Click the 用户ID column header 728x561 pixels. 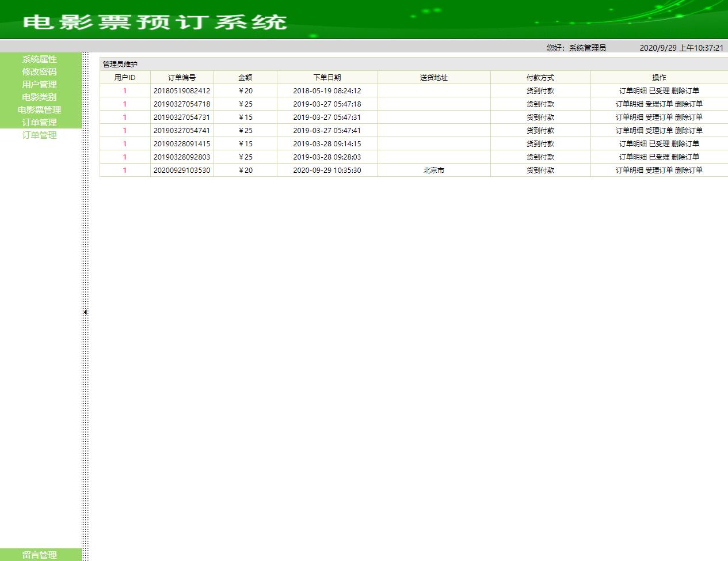point(125,78)
